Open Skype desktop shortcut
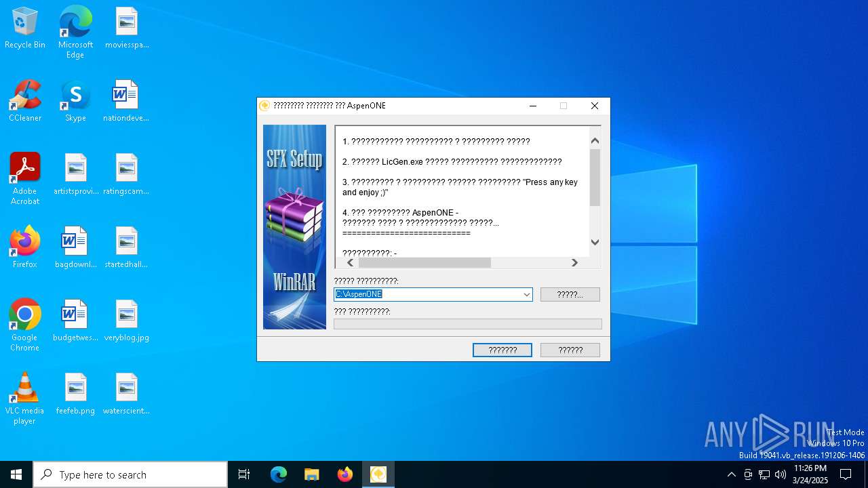This screenshot has width=868, height=488. [x=75, y=101]
